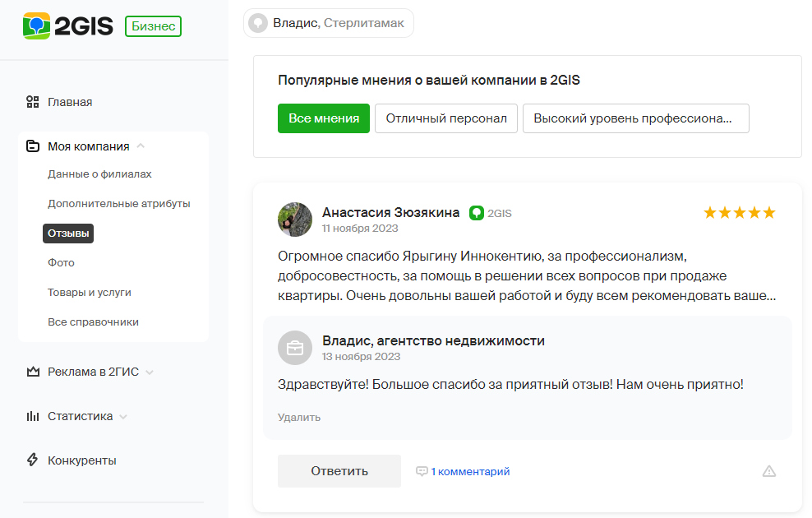
Task: Click the Реклама в 2ГИС crown icon
Action: pyautogui.click(x=33, y=372)
